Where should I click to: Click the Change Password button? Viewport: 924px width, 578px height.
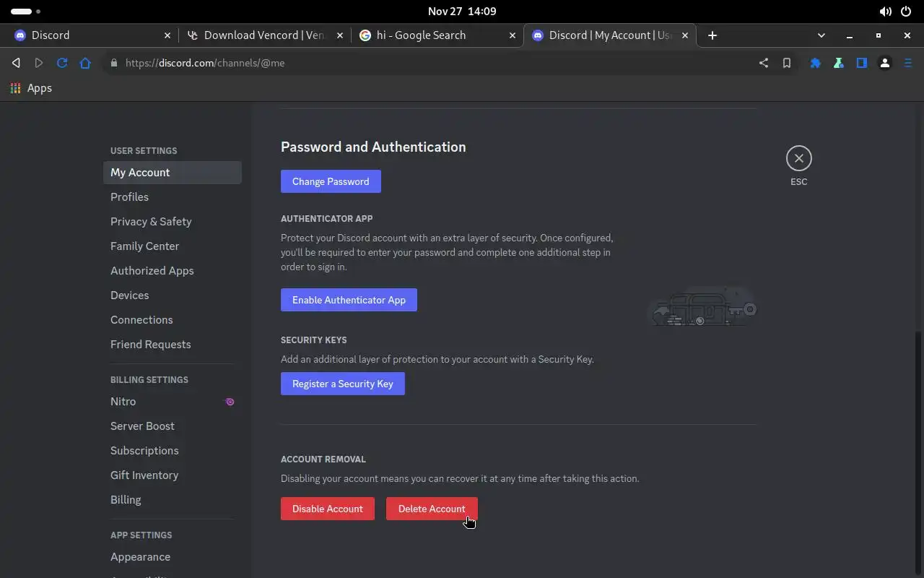click(x=331, y=181)
